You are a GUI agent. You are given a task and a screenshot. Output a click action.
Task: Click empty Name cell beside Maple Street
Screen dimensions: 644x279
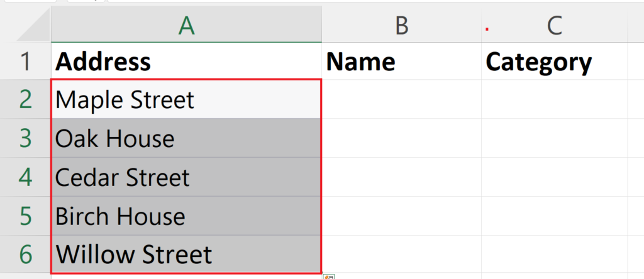tap(402, 99)
